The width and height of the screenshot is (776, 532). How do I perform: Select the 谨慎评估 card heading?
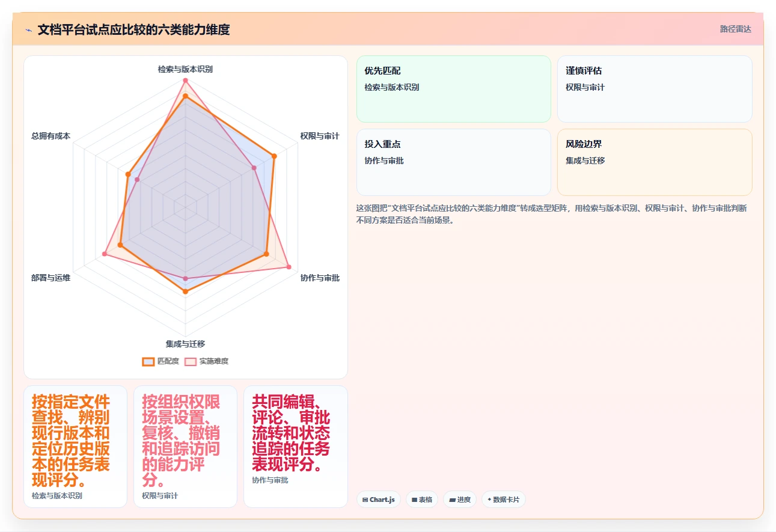pyautogui.click(x=584, y=71)
